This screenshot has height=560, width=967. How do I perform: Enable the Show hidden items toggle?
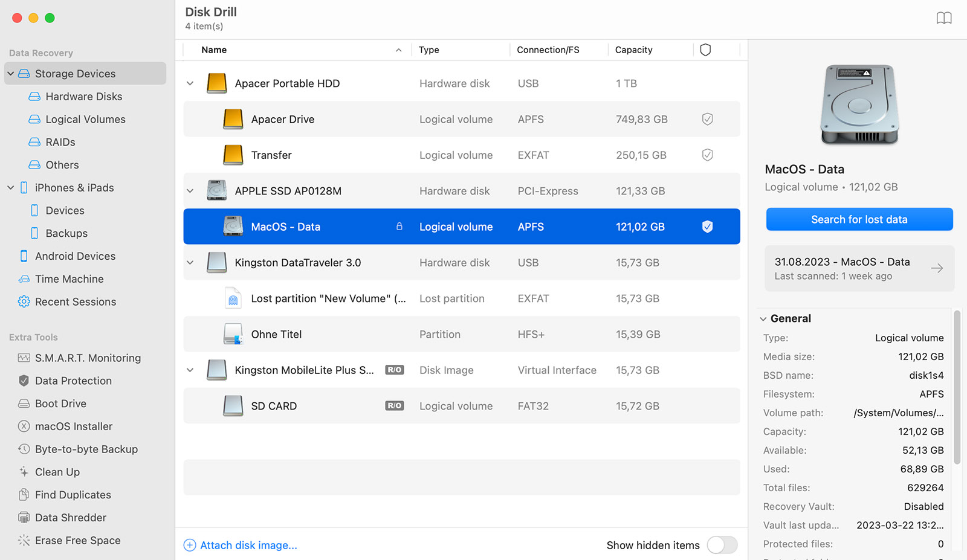(722, 545)
